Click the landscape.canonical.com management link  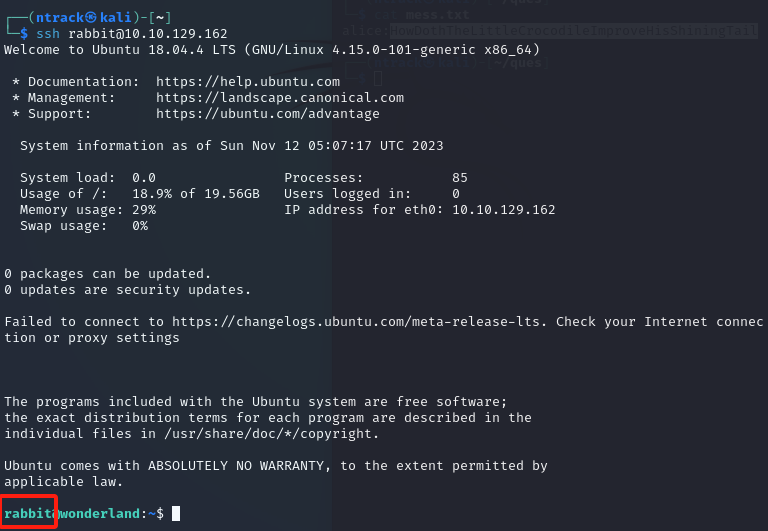[280, 98]
